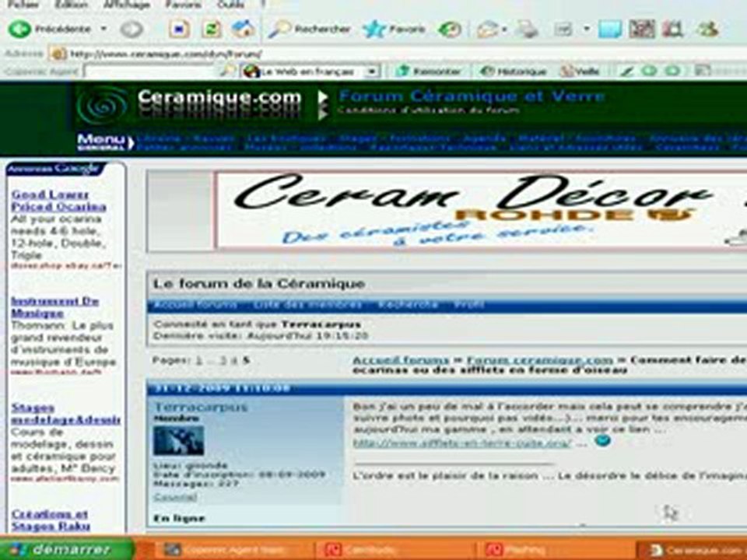Screen dimensions: 747x560
Task: Click the Stop page loading icon
Action: coord(179,30)
